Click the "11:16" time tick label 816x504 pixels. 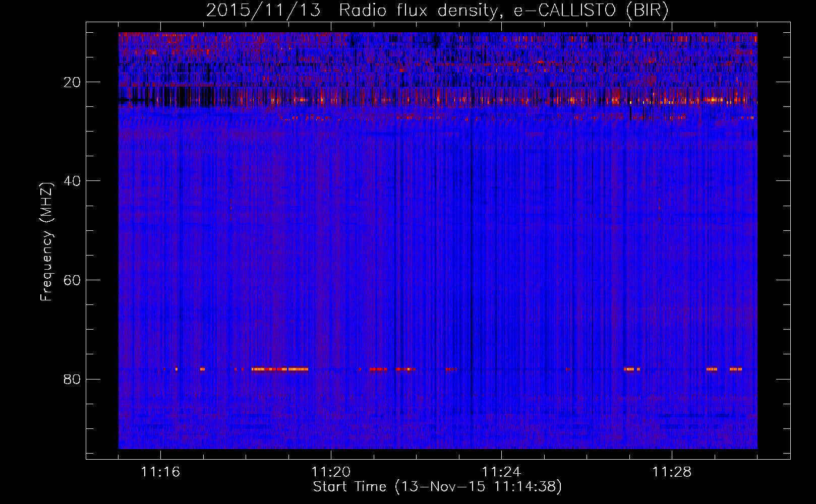pos(160,472)
